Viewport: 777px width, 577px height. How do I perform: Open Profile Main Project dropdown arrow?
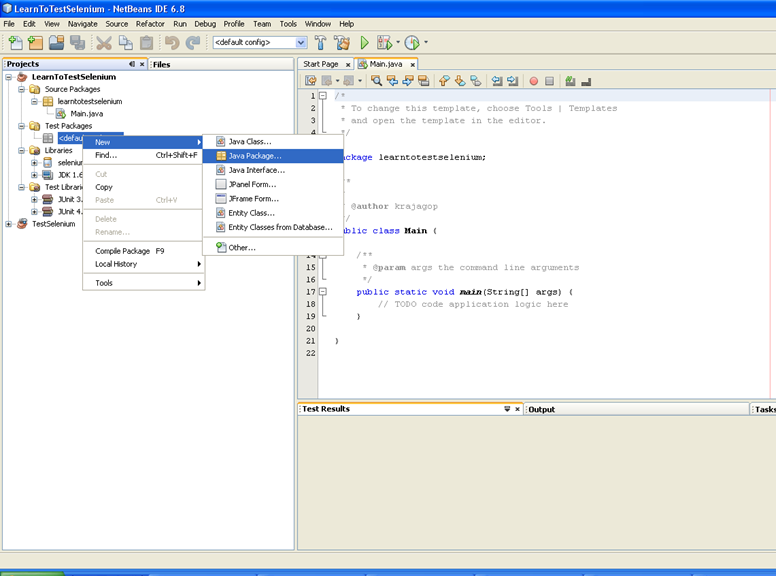(426, 43)
